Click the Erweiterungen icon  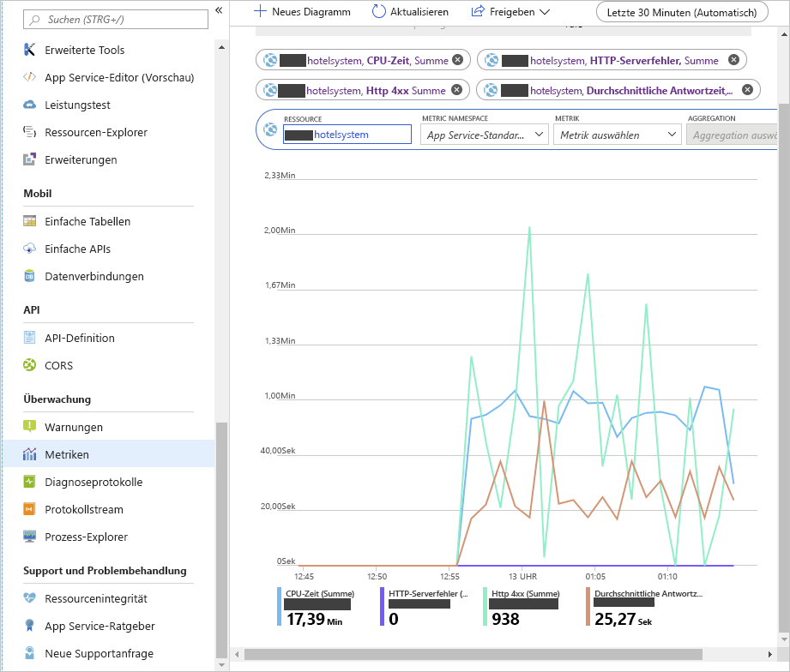[30, 159]
